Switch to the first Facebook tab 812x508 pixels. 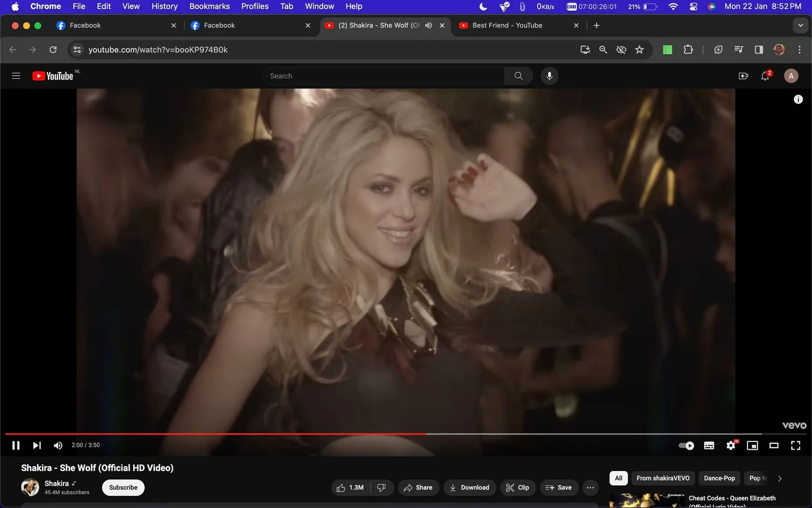point(116,25)
